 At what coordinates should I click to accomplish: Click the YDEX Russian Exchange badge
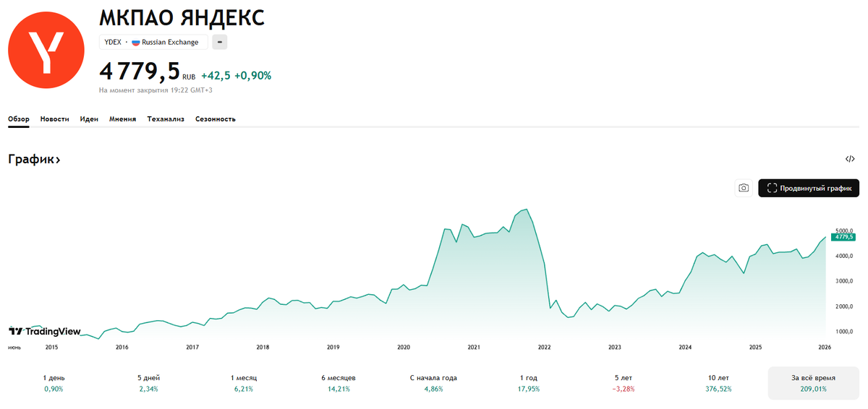click(x=153, y=42)
